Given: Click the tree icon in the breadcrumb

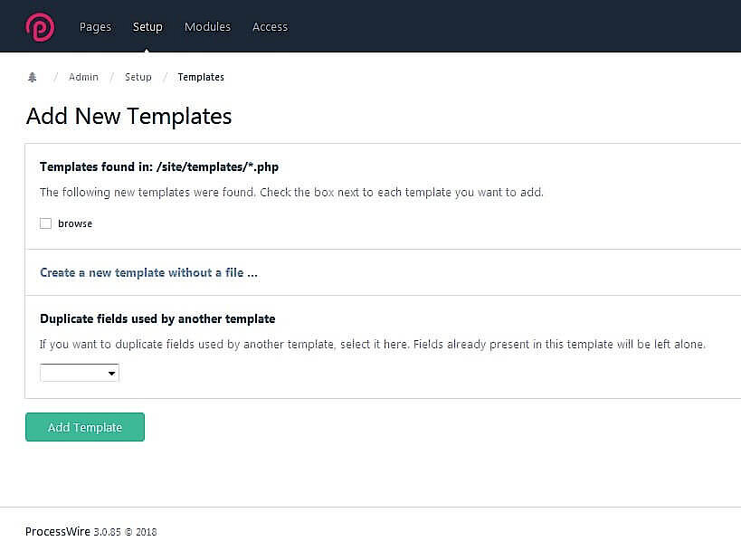Looking at the screenshot, I should [33, 77].
